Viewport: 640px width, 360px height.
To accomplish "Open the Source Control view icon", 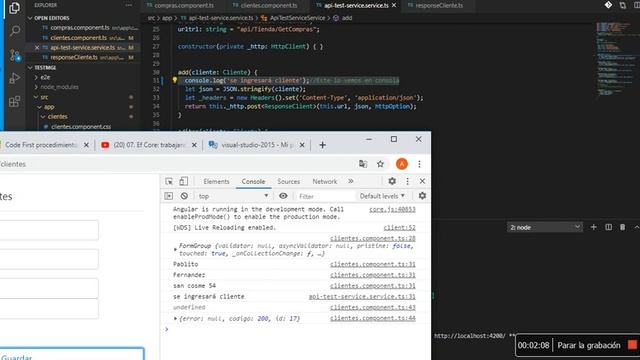I will coord(15,55).
